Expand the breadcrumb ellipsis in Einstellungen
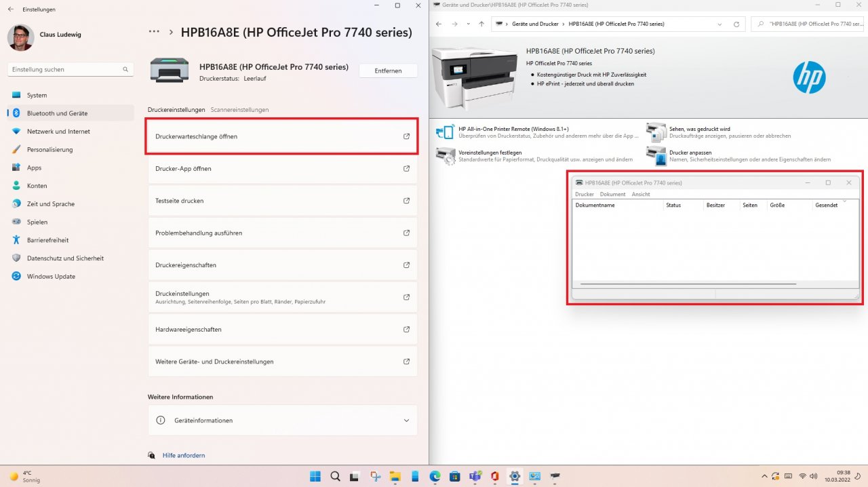 click(154, 32)
